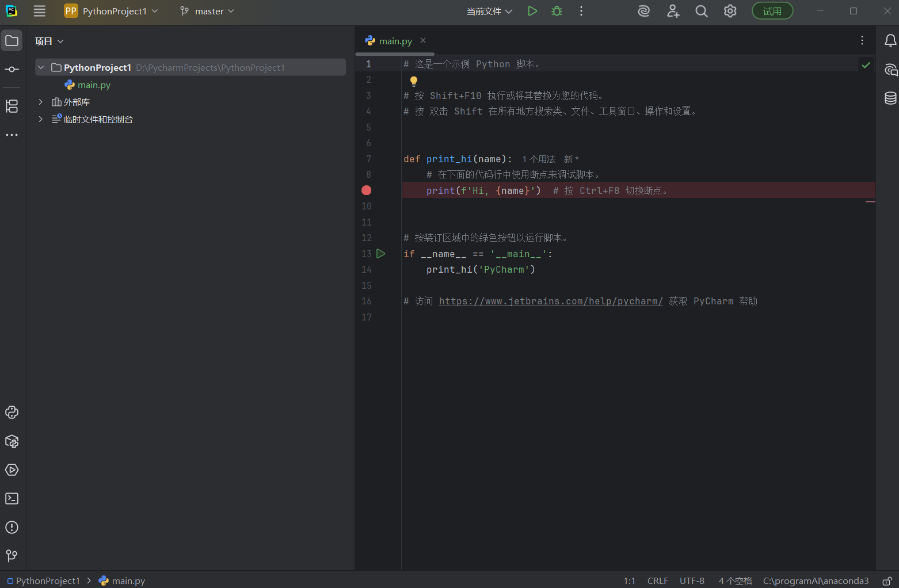Screen dimensions: 899x588
Task: Open Structure tool window icon
Action: pyautogui.click(x=12, y=106)
